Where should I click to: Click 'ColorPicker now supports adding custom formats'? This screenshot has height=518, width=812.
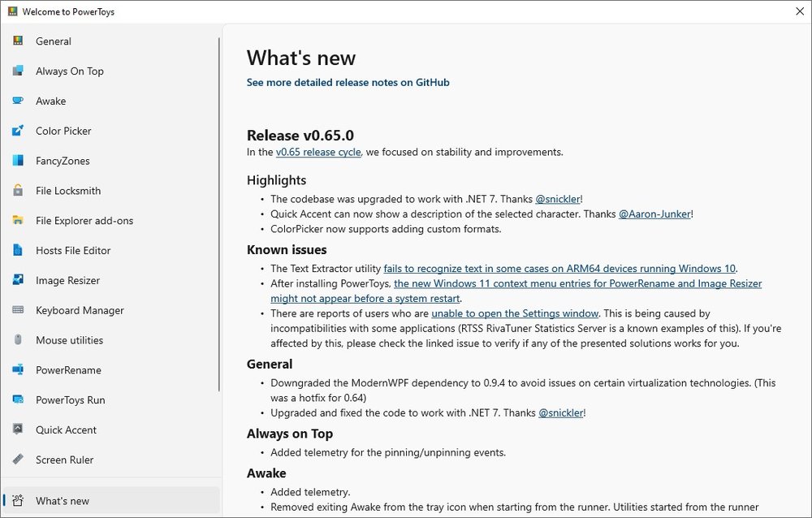click(x=386, y=229)
